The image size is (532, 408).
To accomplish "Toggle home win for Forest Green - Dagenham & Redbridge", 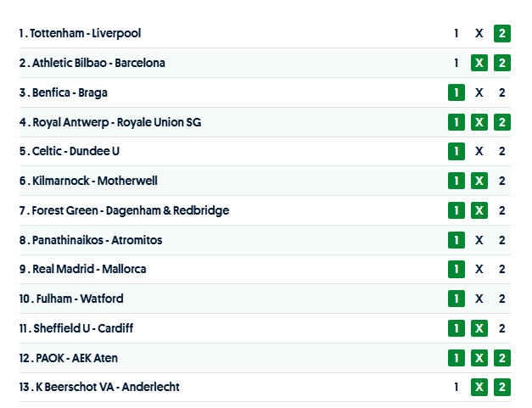I will 456,210.
